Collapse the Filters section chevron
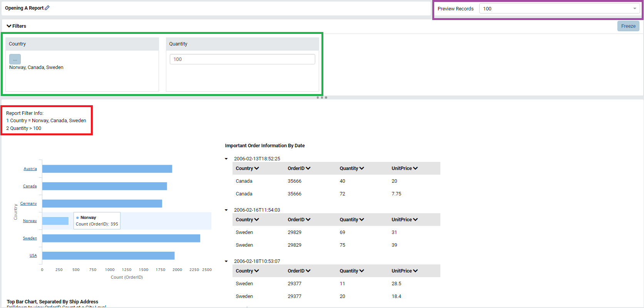644x308 pixels. point(9,26)
